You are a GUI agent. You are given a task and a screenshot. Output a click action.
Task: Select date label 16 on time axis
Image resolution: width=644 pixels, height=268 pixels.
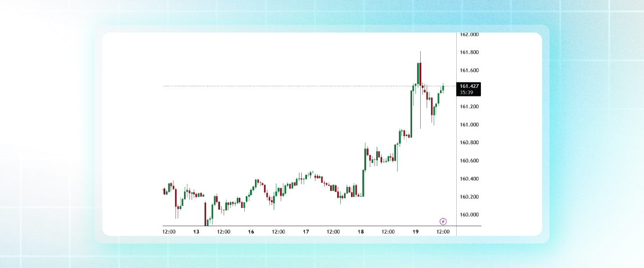[x=251, y=232]
